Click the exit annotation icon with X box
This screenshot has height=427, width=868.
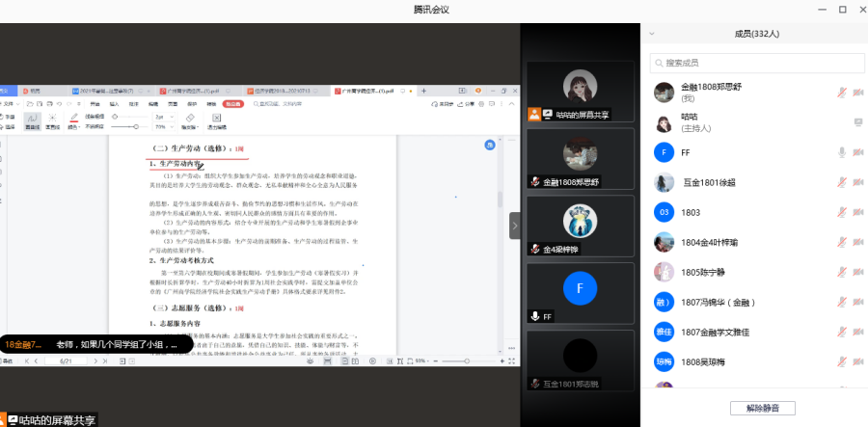pyautogui.click(x=215, y=118)
